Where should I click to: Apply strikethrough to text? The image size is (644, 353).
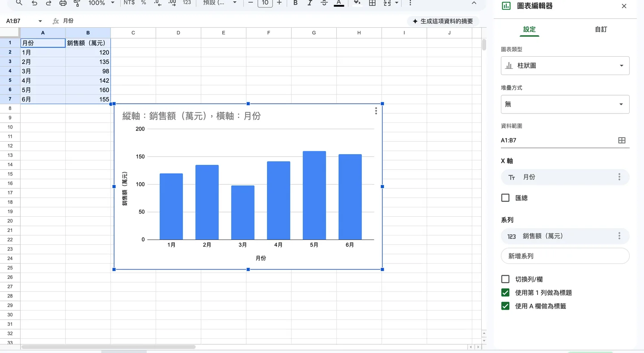tap(324, 3)
